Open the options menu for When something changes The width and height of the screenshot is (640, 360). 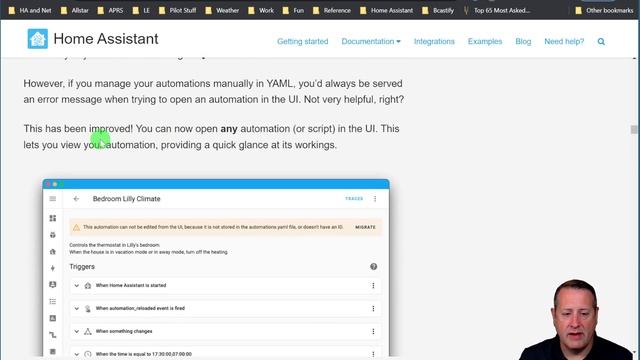373,331
